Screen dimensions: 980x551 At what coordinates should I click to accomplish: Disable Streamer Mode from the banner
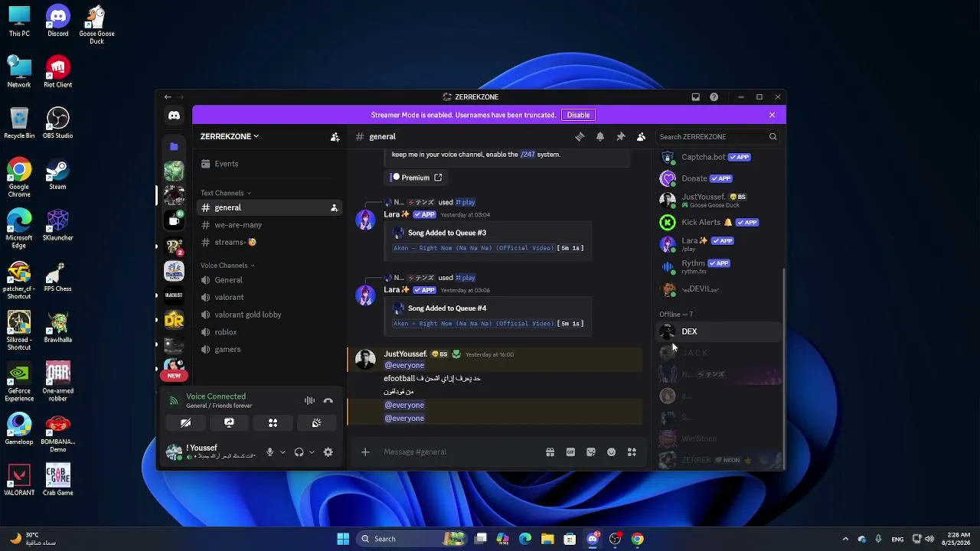coord(578,115)
